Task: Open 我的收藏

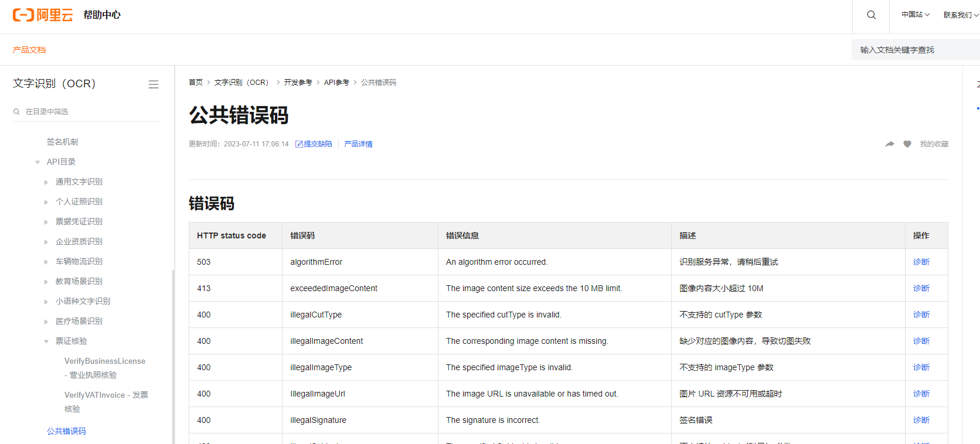Action: pyautogui.click(x=934, y=144)
